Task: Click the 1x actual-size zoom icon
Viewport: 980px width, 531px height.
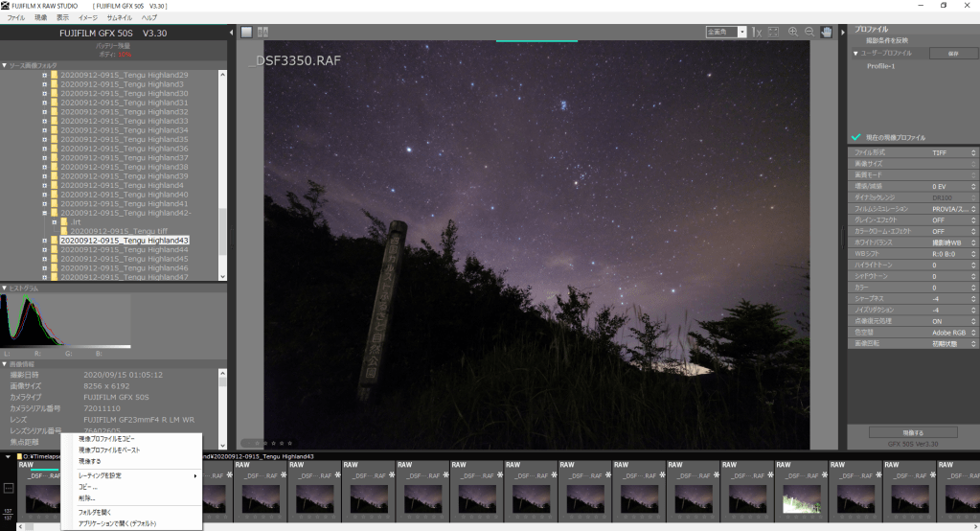Action: coord(757,32)
